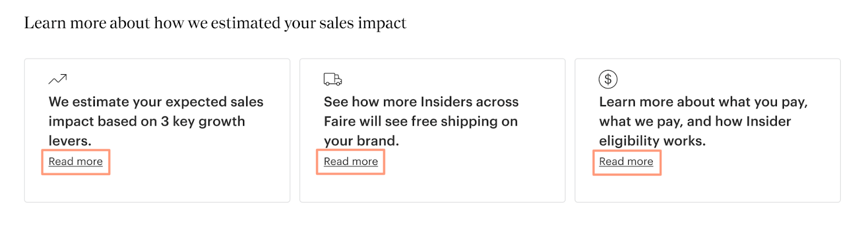Click 'We estimate your expected sales' text
868x251 pixels.
click(x=156, y=102)
